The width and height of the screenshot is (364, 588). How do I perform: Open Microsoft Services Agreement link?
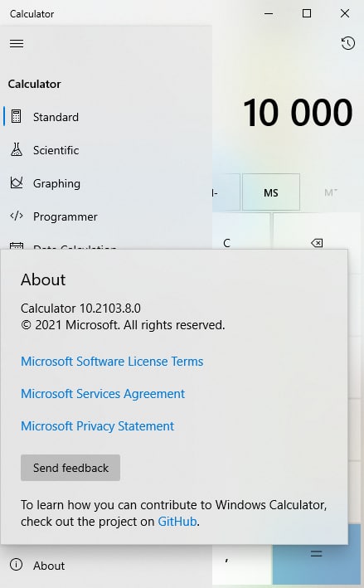coord(103,394)
